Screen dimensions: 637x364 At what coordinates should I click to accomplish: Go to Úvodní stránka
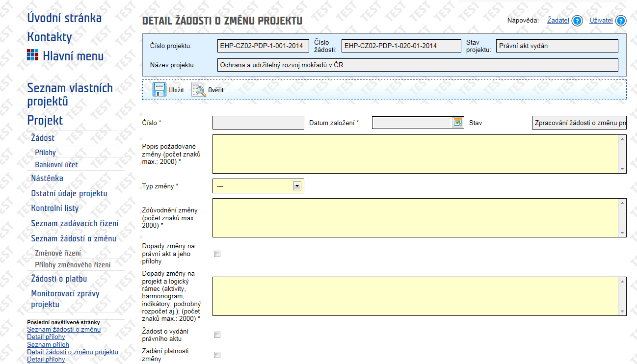pyautogui.click(x=64, y=18)
